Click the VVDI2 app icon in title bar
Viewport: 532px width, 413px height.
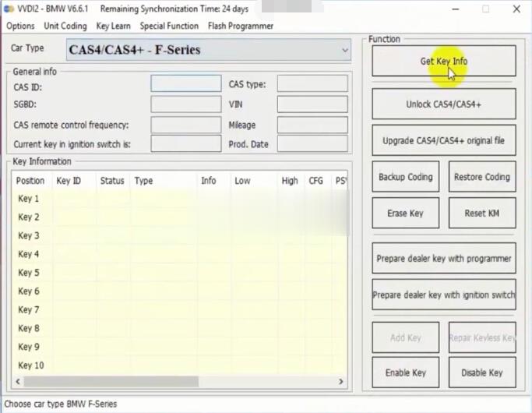[x=9, y=9]
